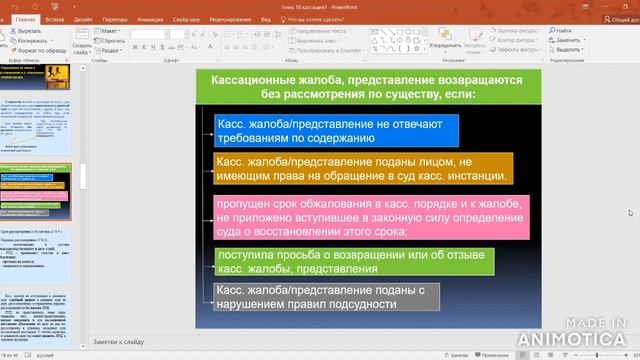Toggle bold (Ж) formatting
This screenshot has width=640, height=360.
click(135, 47)
